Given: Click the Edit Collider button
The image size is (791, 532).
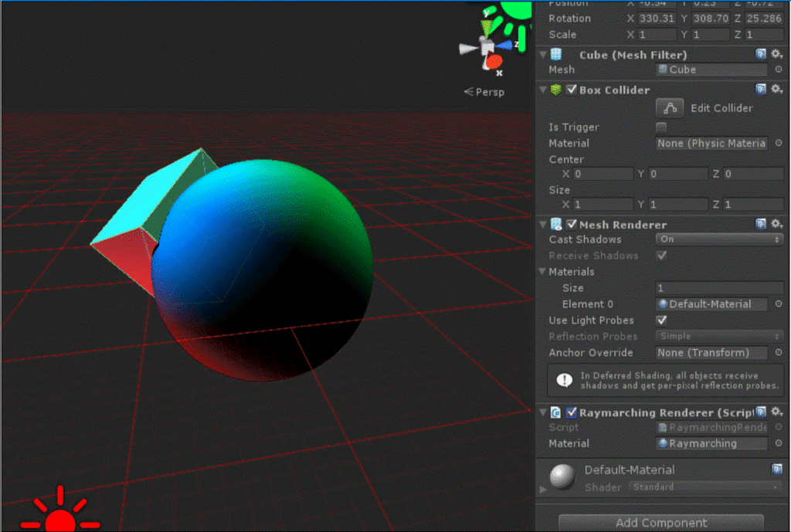Looking at the screenshot, I should (670, 108).
